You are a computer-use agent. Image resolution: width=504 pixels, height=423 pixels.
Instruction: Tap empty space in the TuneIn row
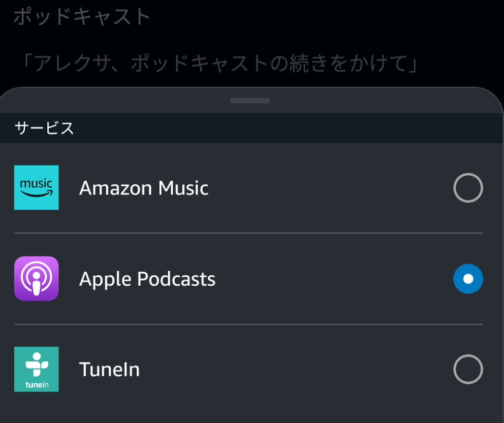pyautogui.click(x=289, y=369)
